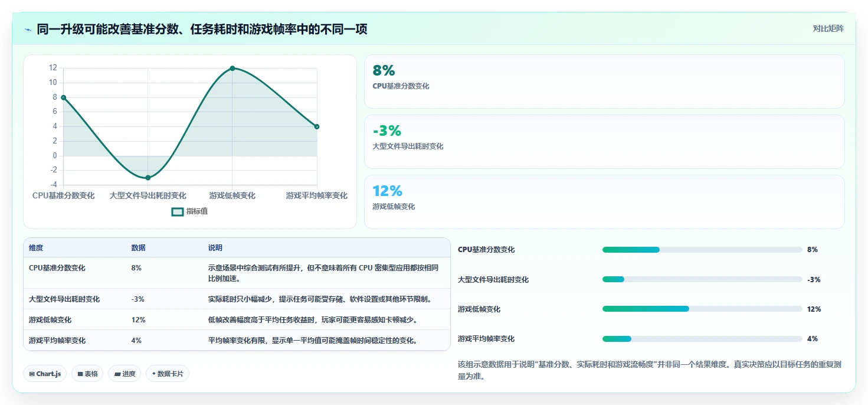Click the -3% figure in the stat card
This screenshot has height=405, width=868.
click(386, 130)
